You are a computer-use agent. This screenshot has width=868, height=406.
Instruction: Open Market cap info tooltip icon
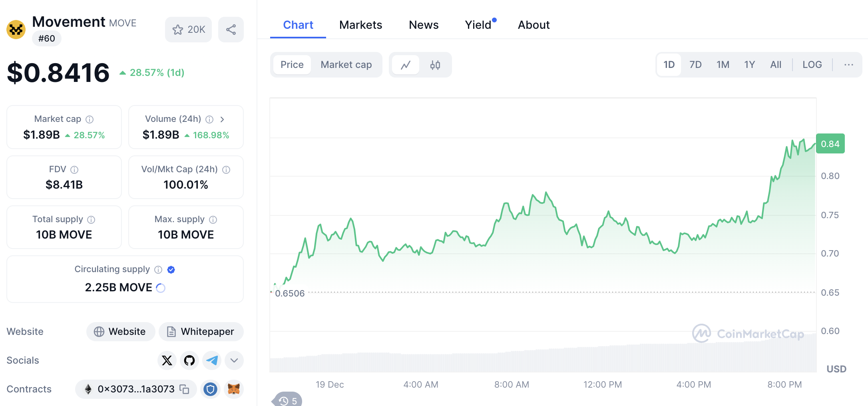coord(90,119)
